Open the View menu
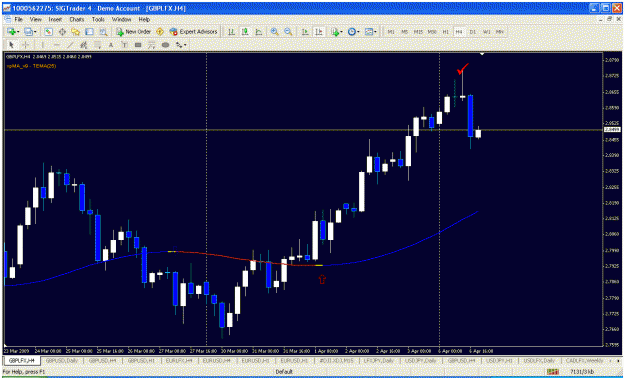The width and height of the screenshot is (625, 378). click(35, 19)
